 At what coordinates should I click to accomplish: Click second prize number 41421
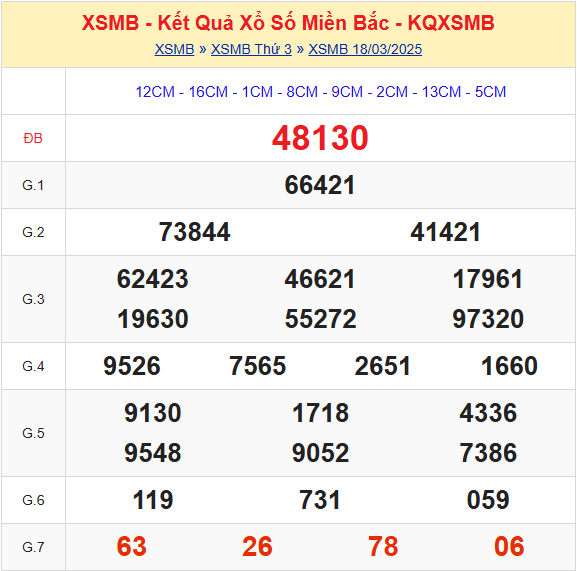click(446, 232)
